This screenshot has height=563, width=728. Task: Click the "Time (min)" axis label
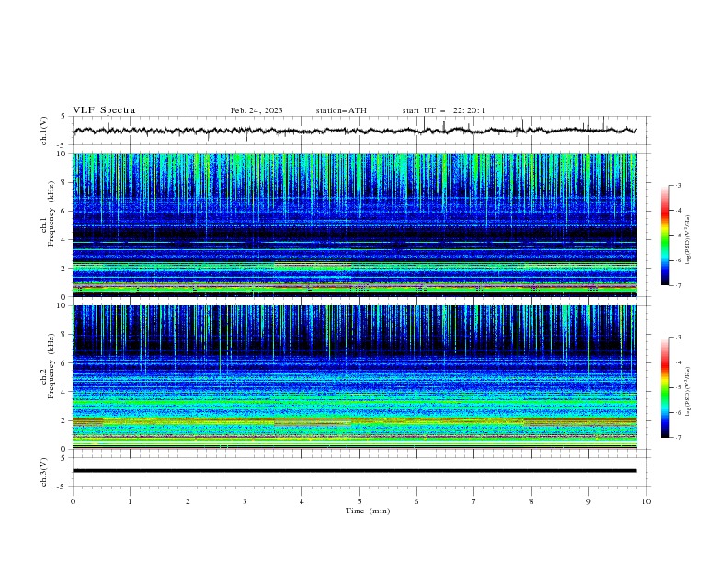pyautogui.click(x=368, y=511)
